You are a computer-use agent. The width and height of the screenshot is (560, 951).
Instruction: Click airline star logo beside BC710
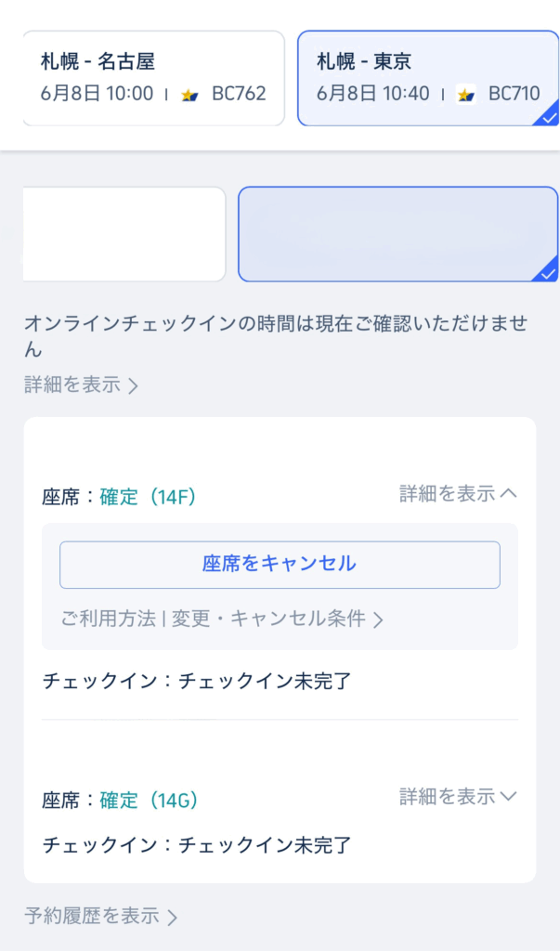466,96
